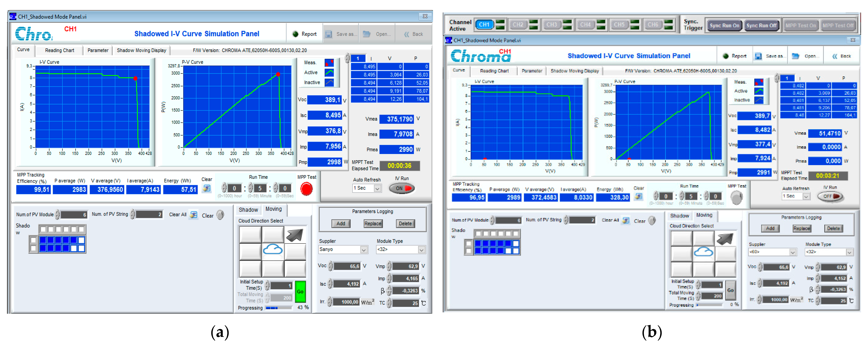Screen dimensions: 868x346
Task: Click the Clear MPP data icon in left panel
Action: [x=206, y=188]
